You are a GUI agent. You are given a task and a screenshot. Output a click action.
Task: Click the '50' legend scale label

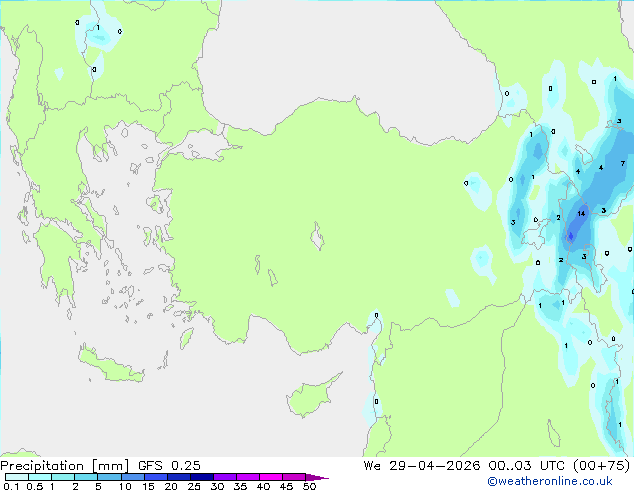tap(309, 486)
